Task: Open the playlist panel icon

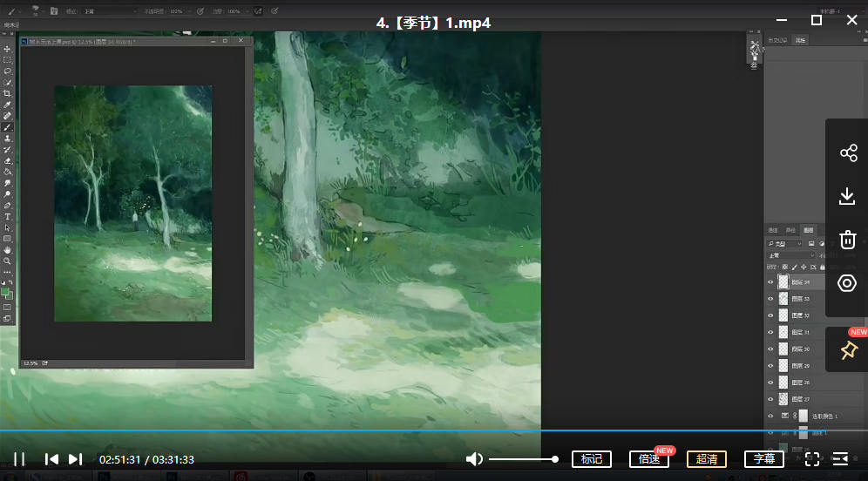Action: tap(841, 459)
